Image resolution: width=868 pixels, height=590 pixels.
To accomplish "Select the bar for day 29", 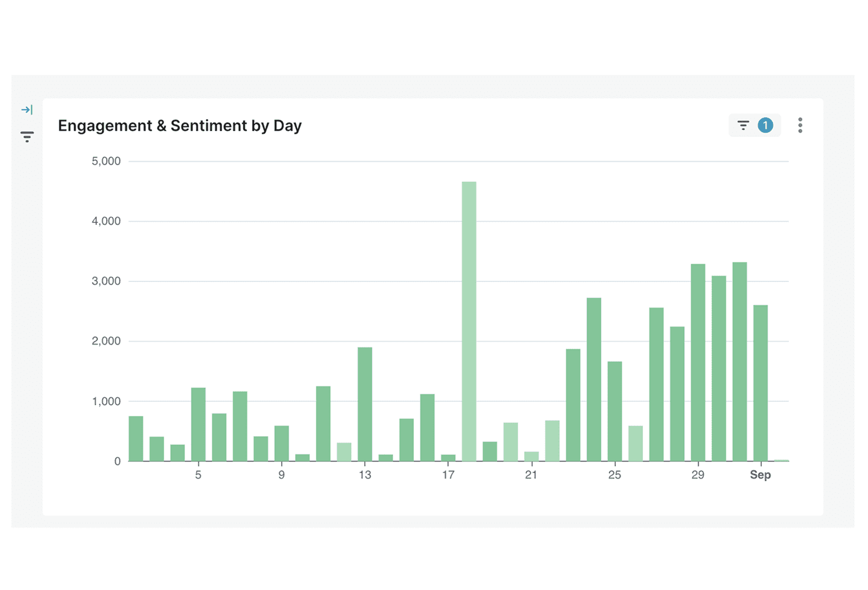I will 698,362.
